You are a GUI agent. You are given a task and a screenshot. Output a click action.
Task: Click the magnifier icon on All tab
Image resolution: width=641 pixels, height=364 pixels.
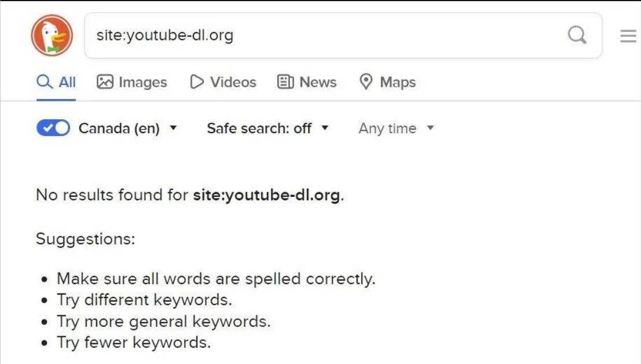click(x=44, y=82)
